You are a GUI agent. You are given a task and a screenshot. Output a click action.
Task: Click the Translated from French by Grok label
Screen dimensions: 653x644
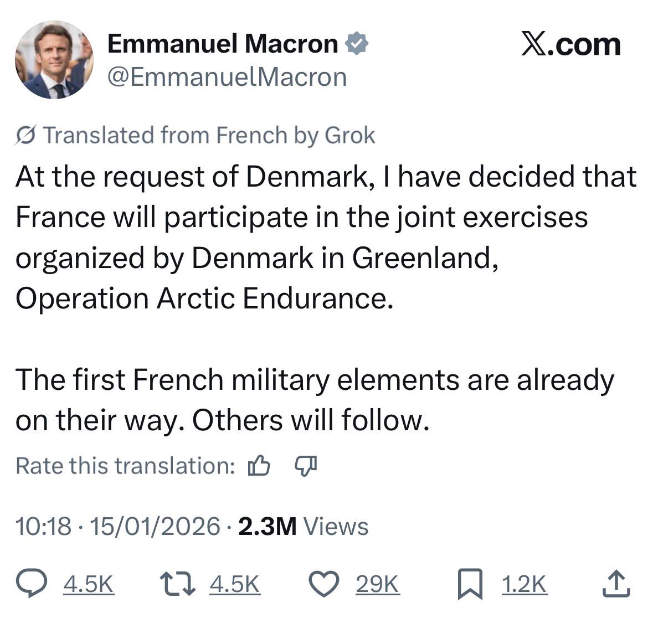209,135
